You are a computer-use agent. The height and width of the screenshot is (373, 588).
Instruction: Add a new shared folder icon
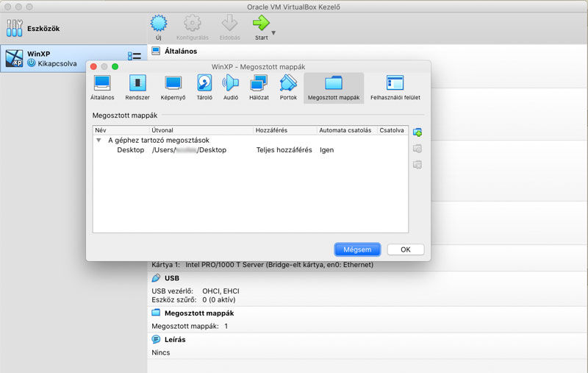click(x=417, y=132)
